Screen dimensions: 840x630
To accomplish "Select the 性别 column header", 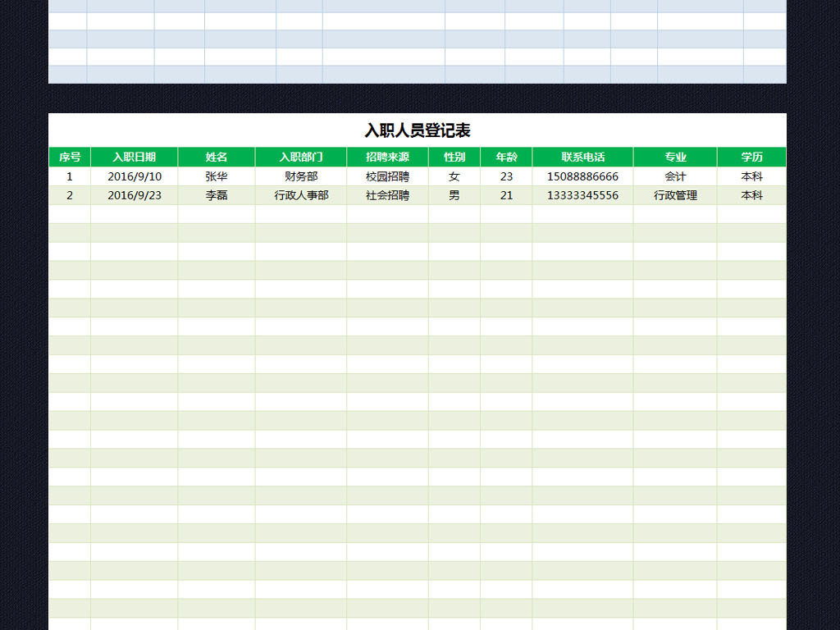I will [x=454, y=157].
